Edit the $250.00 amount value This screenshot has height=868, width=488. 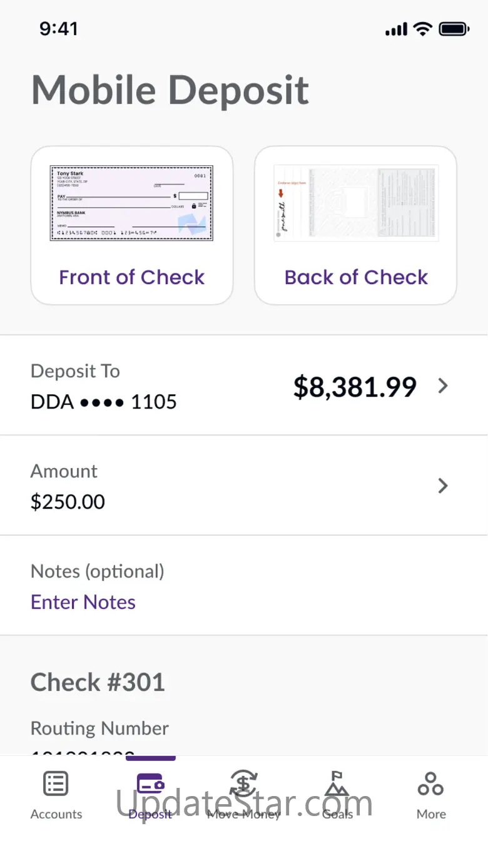click(68, 502)
